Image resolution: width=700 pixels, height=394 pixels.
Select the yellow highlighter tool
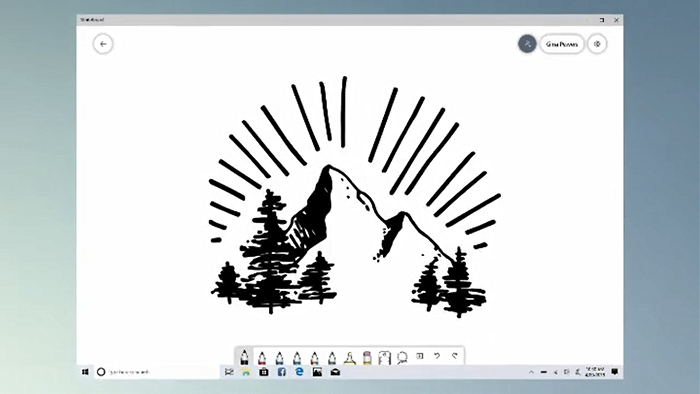pos(350,357)
